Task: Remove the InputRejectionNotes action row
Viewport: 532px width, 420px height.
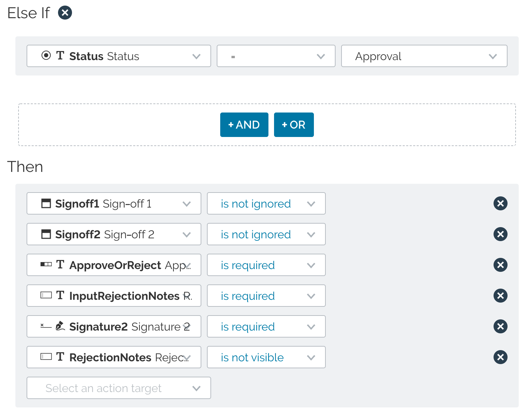Action: (501, 296)
